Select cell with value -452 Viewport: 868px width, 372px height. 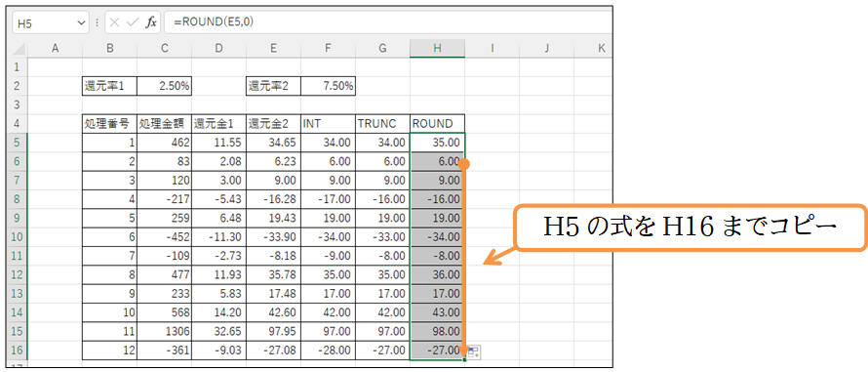pos(165,236)
